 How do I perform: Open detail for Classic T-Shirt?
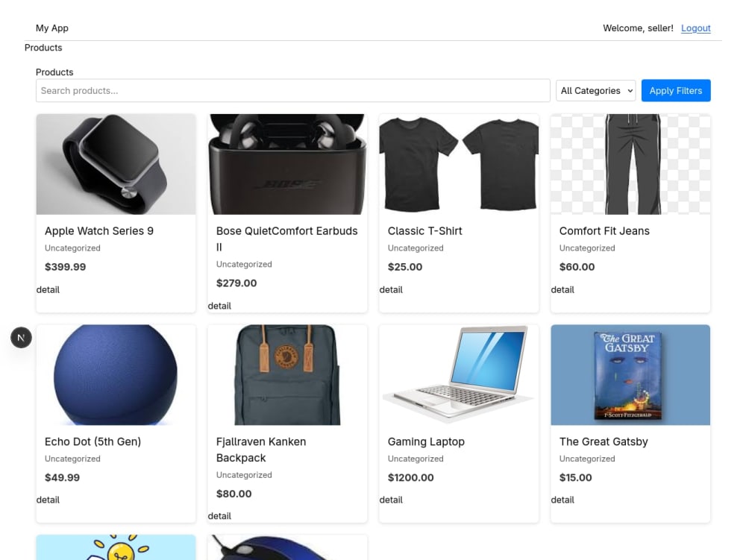point(391,289)
